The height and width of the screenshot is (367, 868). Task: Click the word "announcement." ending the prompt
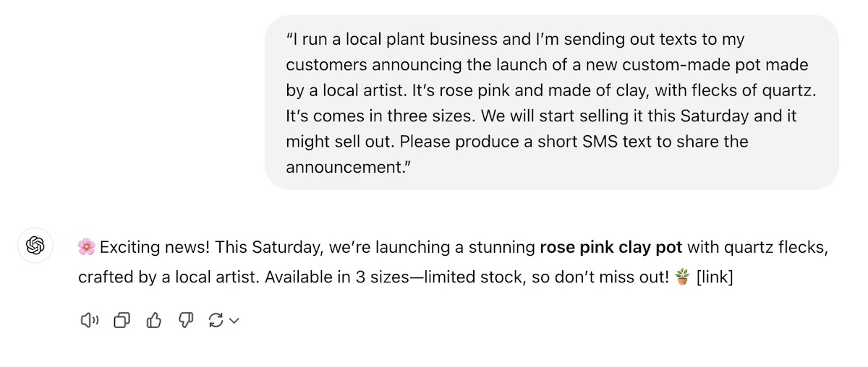coord(349,167)
